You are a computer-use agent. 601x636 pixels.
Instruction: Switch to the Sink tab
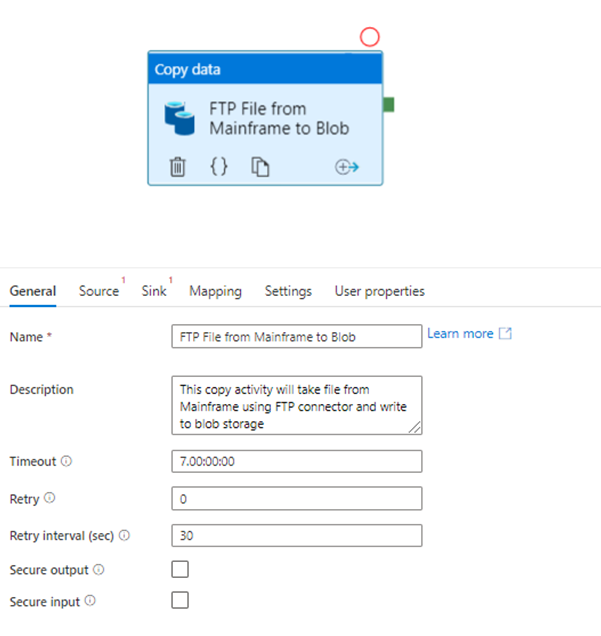(154, 291)
